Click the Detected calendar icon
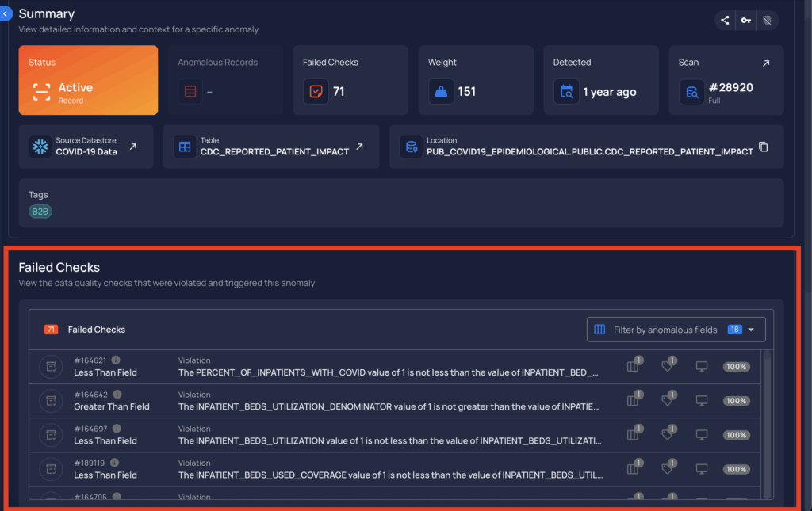Screen dimensions: 812x511 566,92
